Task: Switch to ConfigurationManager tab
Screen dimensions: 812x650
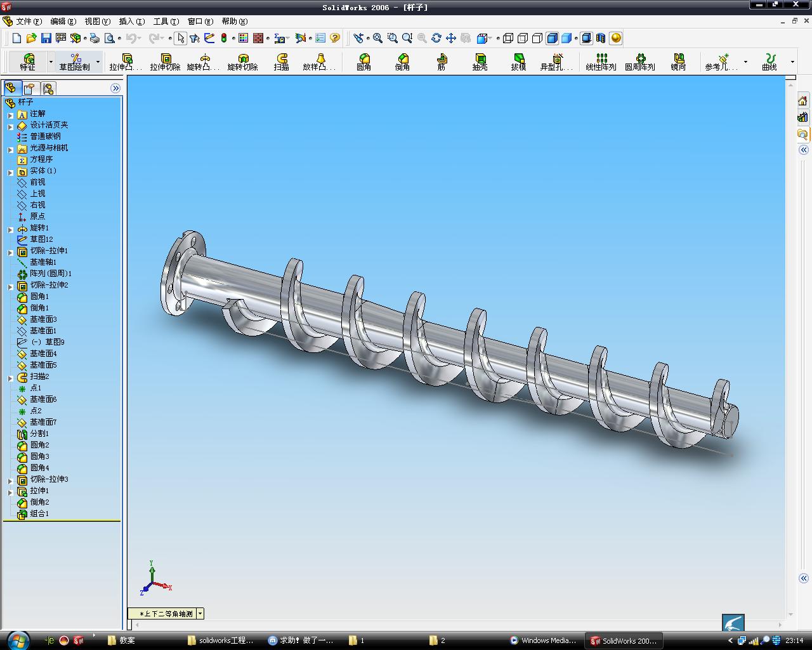Action: point(48,88)
